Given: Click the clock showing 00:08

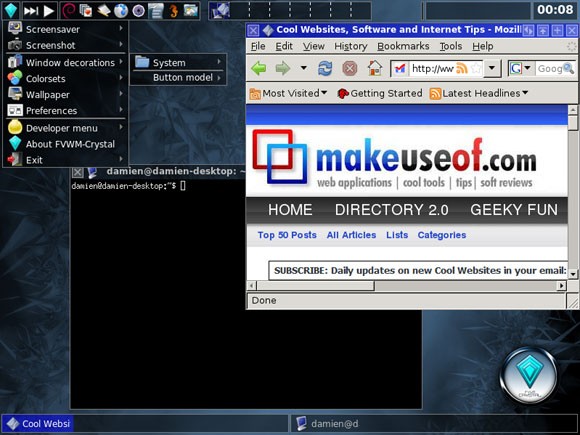Looking at the screenshot, I should 555,9.
